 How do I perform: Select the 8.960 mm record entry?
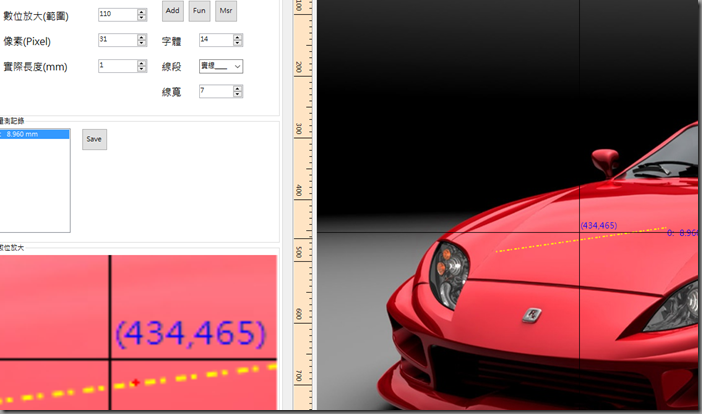coord(34,134)
